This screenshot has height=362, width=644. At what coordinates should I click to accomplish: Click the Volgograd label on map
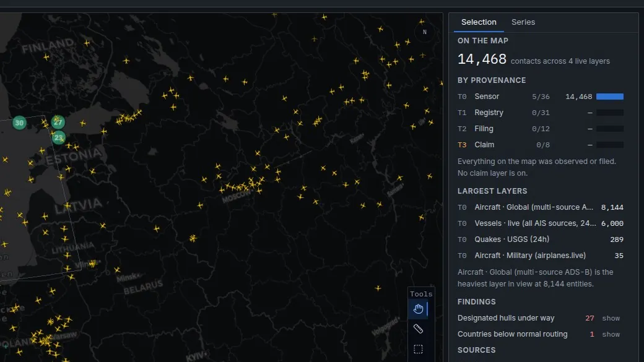tap(385, 326)
